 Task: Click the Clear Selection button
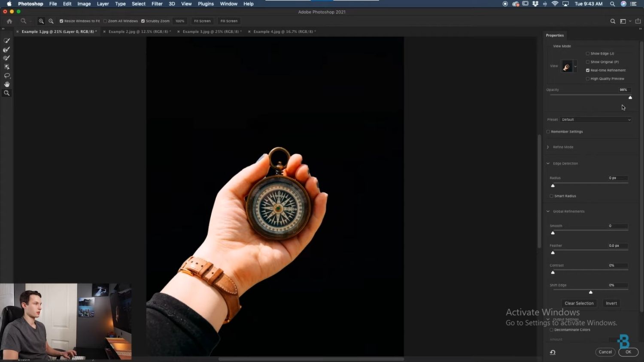pyautogui.click(x=579, y=303)
